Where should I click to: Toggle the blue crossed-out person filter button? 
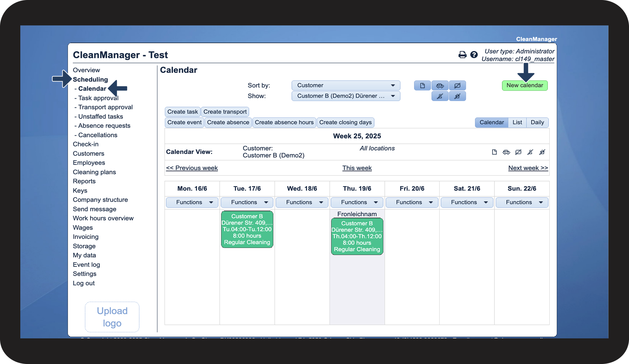(440, 96)
